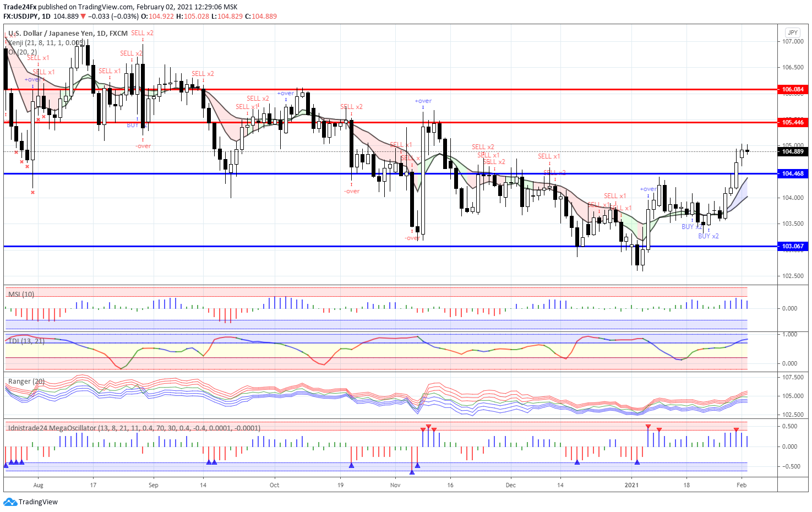Click the TradingView logo icon
The image size is (812, 512).
[x=10, y=502]
